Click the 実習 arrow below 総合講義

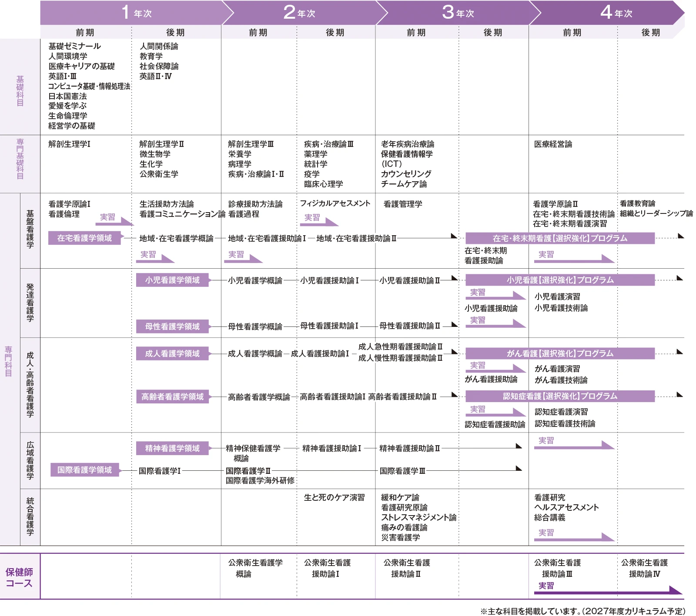[x=573, y=535]
